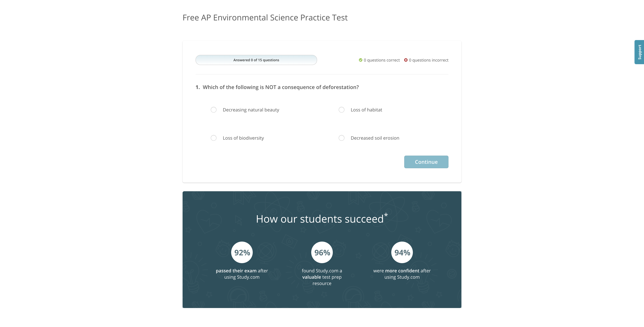Choose the 'Loss of biodiversity' radio button
This screenshot has height=327, width=644.
point(213,138)
